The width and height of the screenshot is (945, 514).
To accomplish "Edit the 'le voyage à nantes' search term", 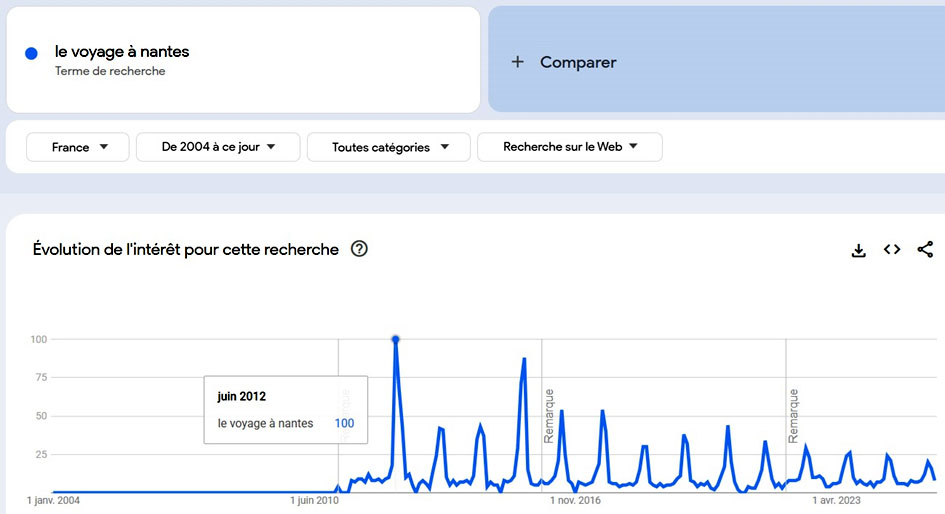I will (x=122, y=52).
